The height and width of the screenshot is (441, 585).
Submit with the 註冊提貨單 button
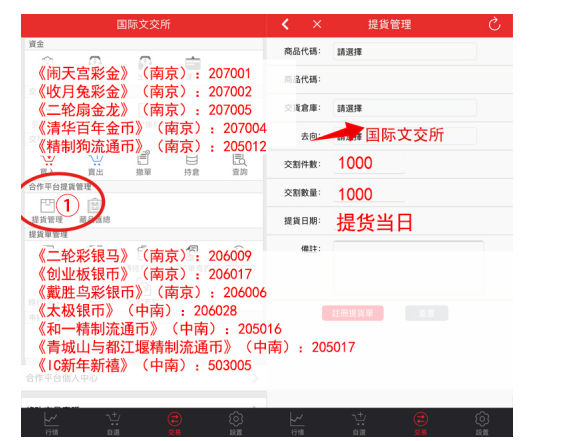tap(353, 313)
